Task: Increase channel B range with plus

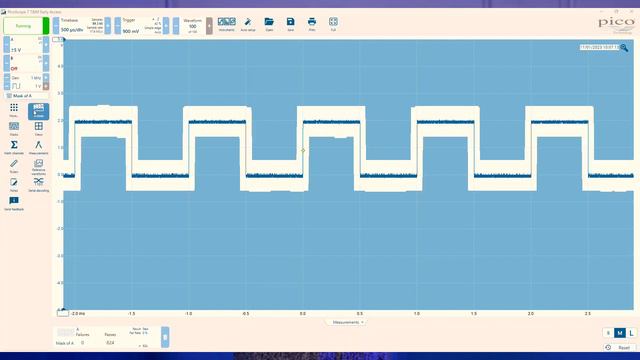Action: (x=46, y=63)
